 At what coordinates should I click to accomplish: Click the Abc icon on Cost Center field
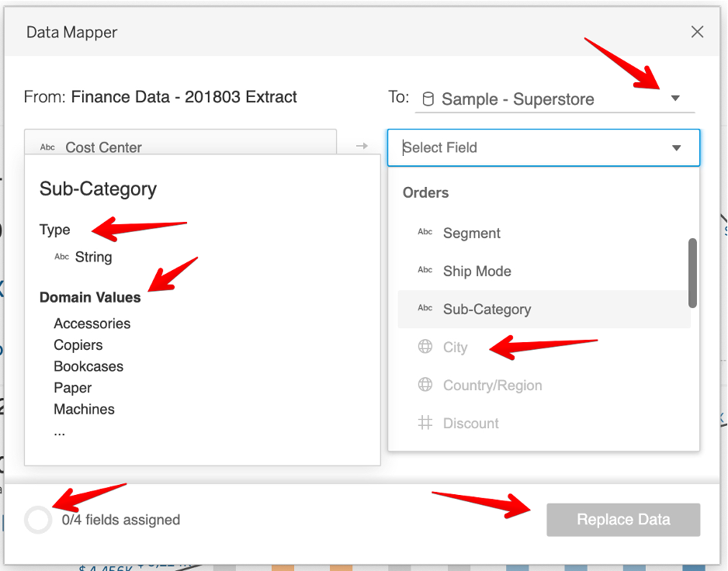click(x=47, y=147)
